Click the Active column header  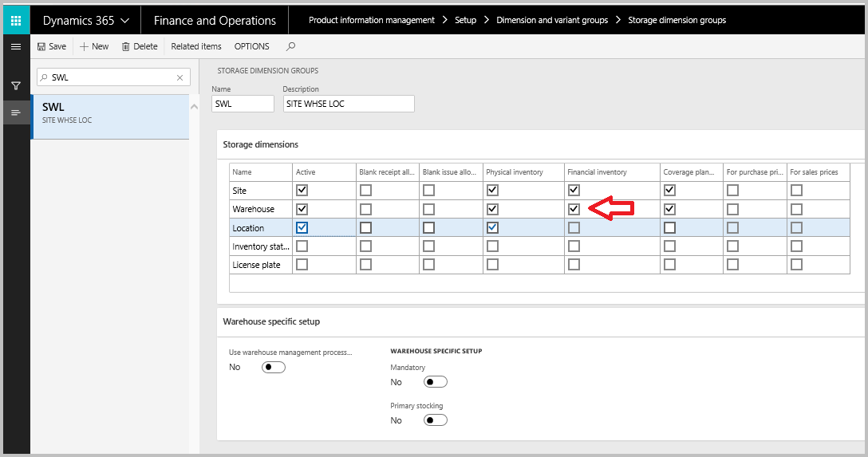click(x=324, y=172)
